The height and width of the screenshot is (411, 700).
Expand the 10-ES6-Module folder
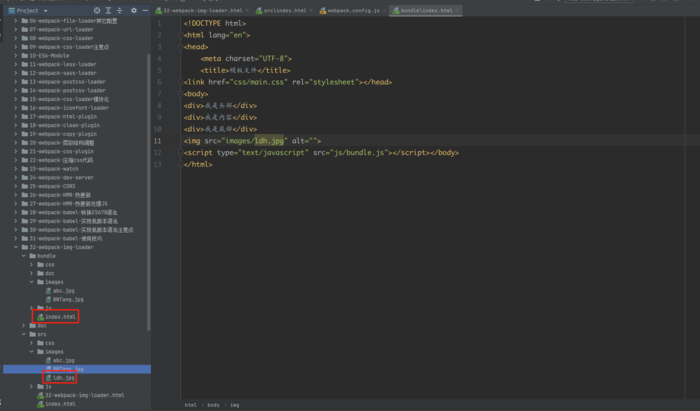point(16,55)
